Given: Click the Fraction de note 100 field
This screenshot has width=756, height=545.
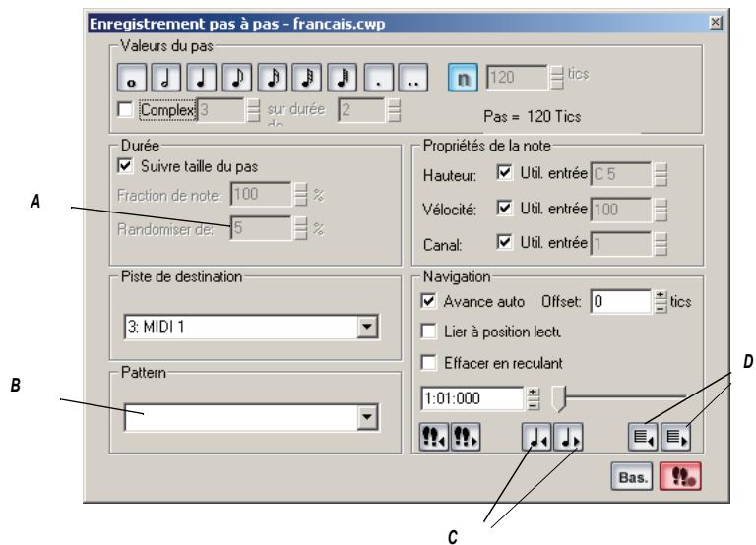Looking at the screenshot, I should pyautogui.click(x=261, y=194).
